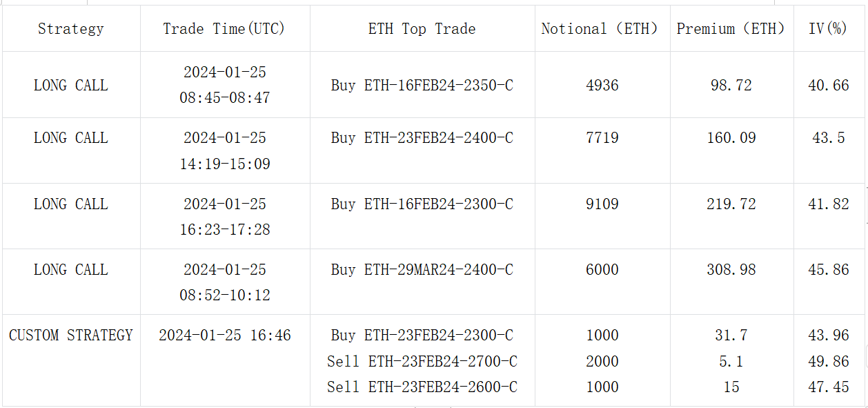The width and height of the screenshot is (868, 408).
Task: Select the Buy ETH-16FEB24-2300-C trade cell
Action: [x=422, y=204]
